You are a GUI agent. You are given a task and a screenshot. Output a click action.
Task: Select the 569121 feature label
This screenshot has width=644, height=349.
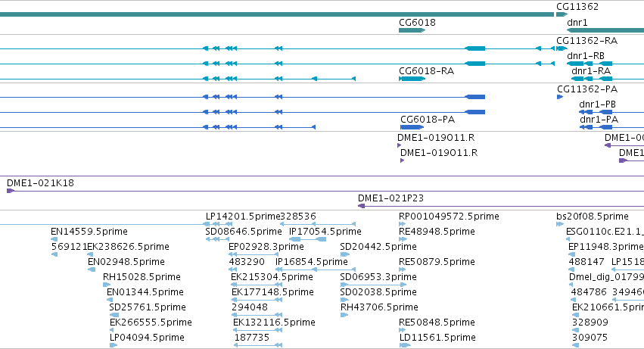point(70,247)
